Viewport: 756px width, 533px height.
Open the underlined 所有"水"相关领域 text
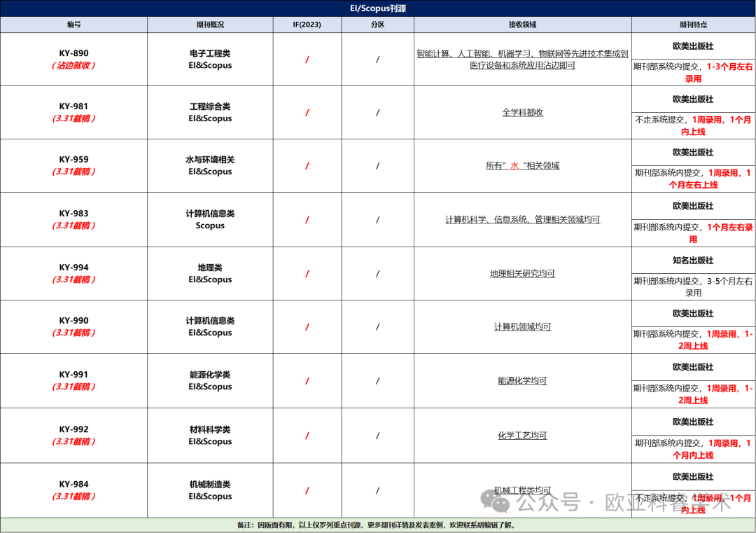[523, 165]
